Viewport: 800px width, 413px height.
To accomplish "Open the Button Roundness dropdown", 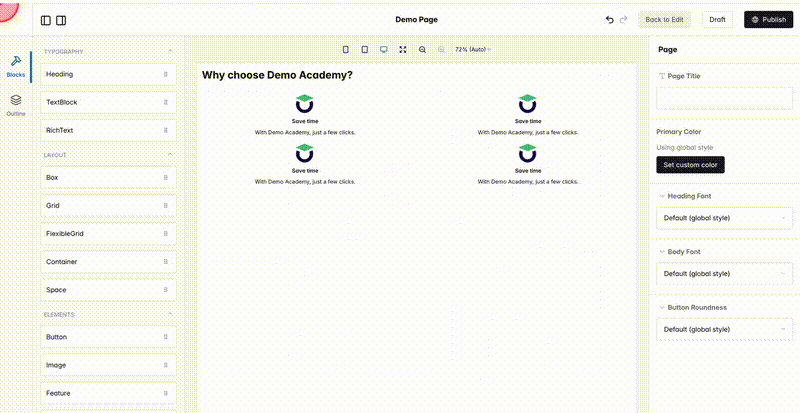I will point(724,329).
